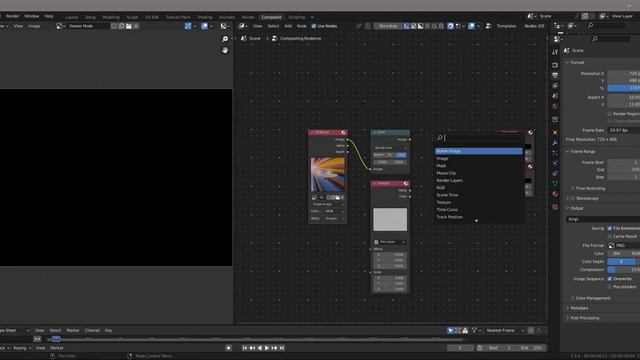The height and width of the screenshot is (360, 640).
Task: Open the File Format PNG dropdown
Action: pyautogui.click(x=624, y=246)
